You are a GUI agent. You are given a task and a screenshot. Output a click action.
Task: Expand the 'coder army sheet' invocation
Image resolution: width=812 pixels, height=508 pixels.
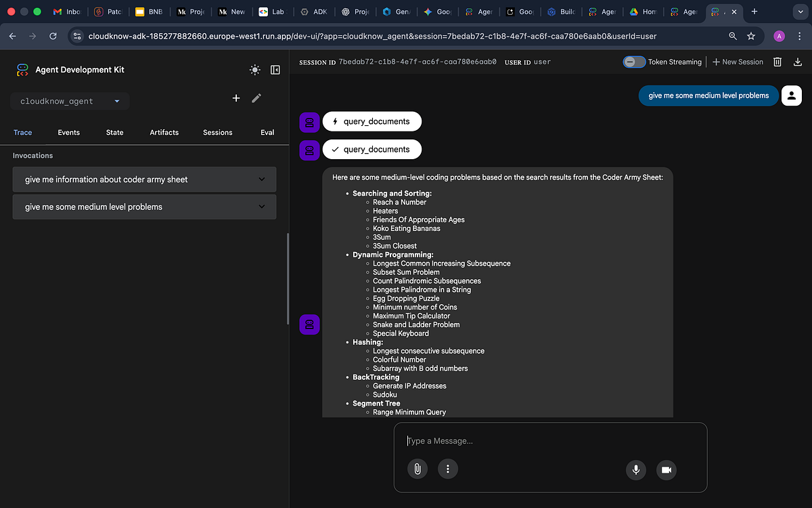pyautogui.click(x=145, y=179)
